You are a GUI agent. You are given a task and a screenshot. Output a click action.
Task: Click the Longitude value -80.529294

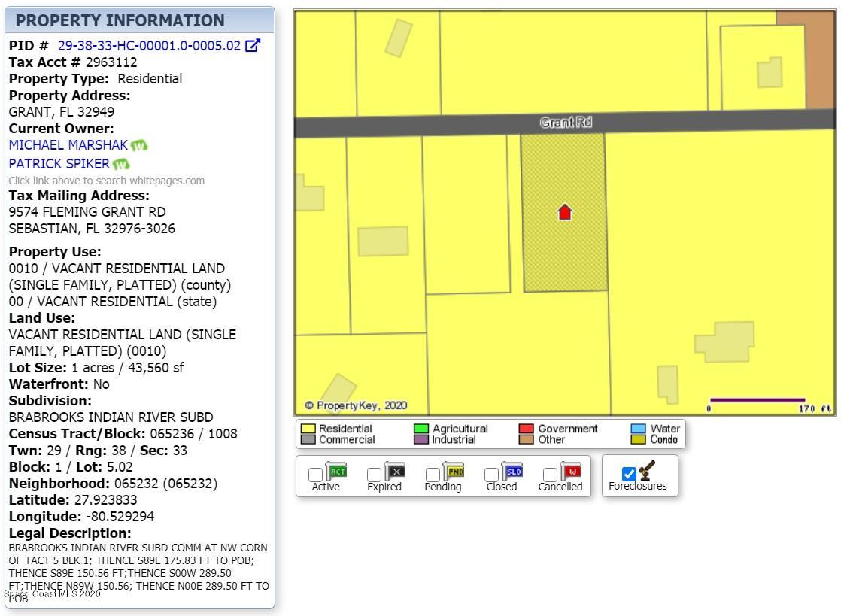pos(120,517)
